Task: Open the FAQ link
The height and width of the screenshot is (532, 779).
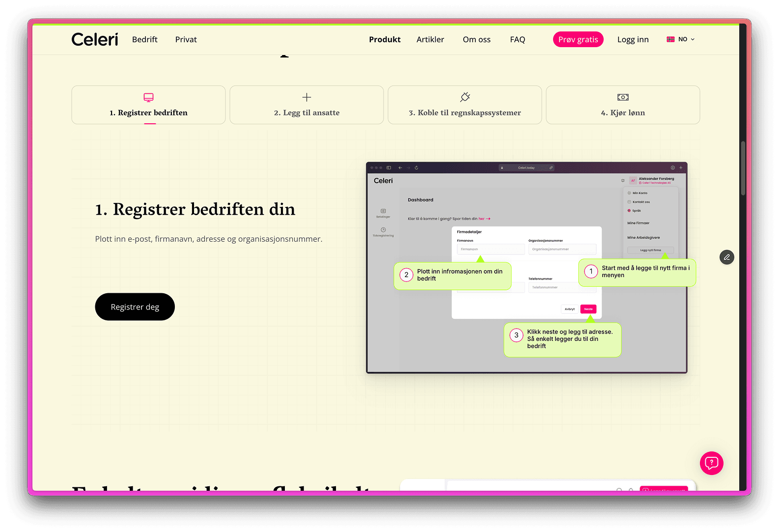Action: [518, 39]
